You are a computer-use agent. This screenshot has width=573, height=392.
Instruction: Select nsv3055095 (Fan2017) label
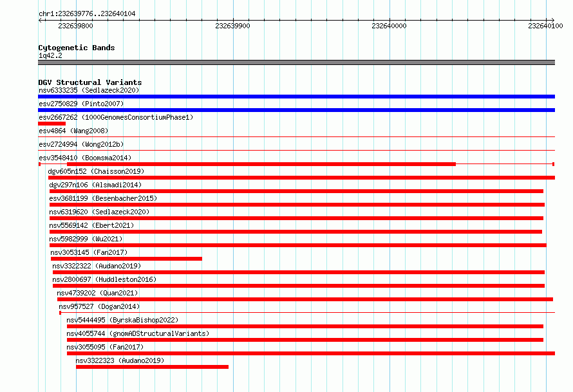tap(105, 347)
